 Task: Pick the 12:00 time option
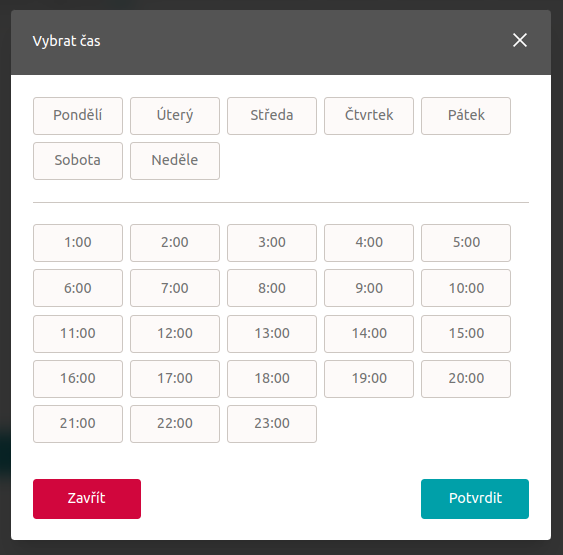175,334
